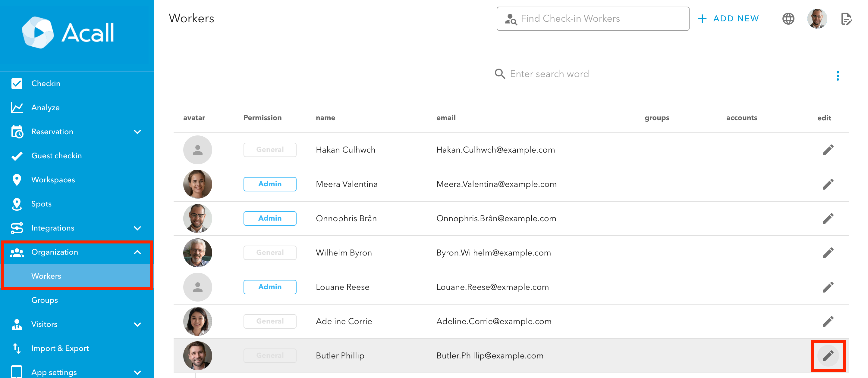Click the three-dot more options icon
868x378 pixels.
click(x=837, y=76)
